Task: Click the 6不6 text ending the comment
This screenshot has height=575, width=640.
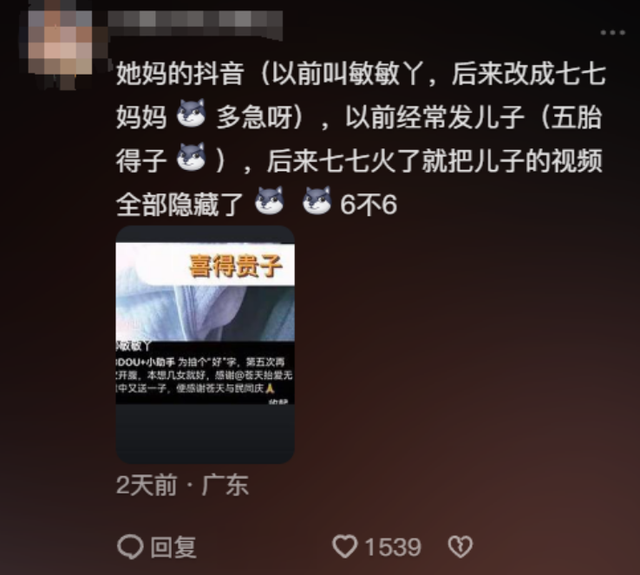Action: click(x=369, y=204)
